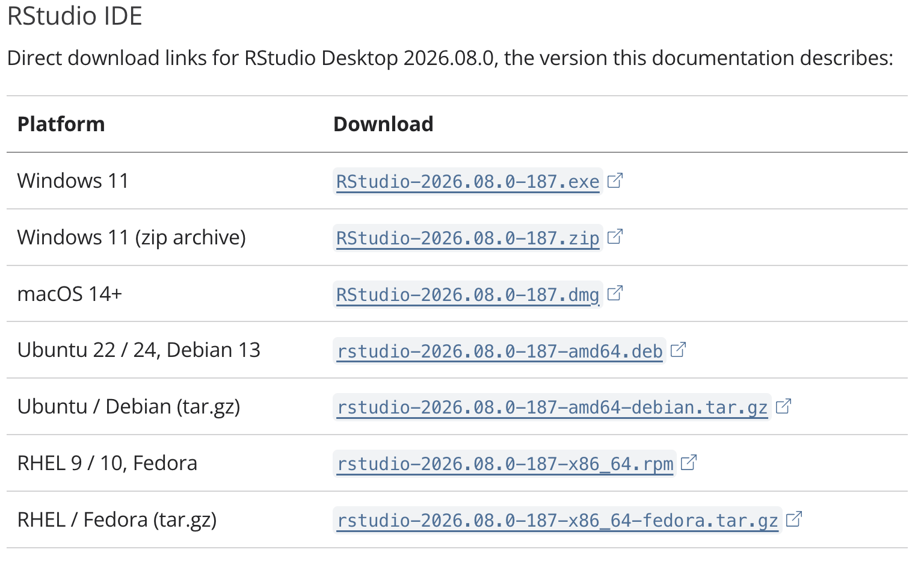Viewport: 924px width, 567px height.
Task: Click external-link icon next to .zip download
Action: (615, 237)
